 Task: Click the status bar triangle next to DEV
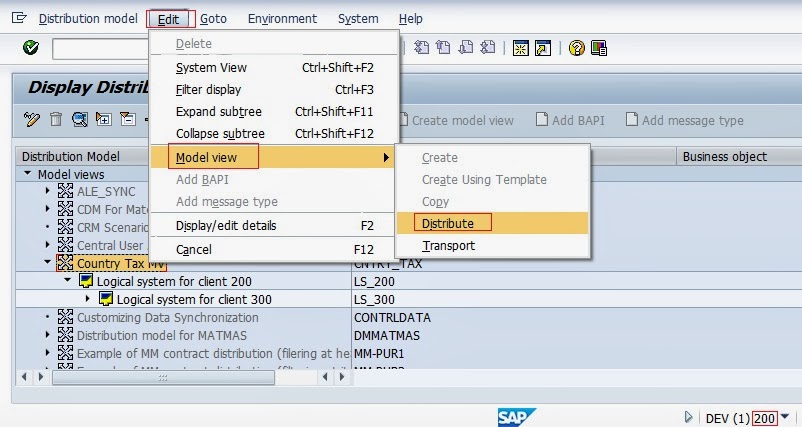point(688,417)
